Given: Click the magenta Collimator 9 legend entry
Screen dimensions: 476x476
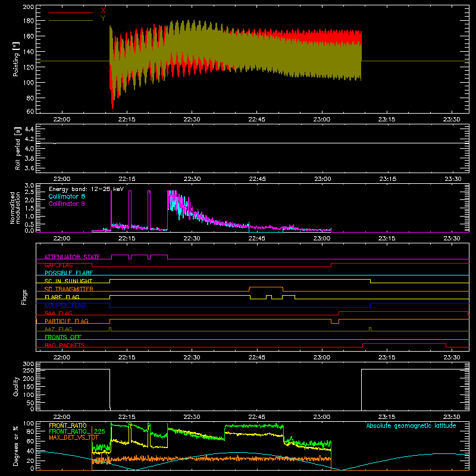Looking at the screenshot, I should (67, 203).
